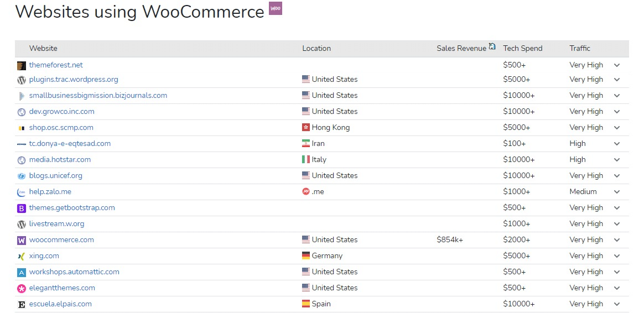Image resolution: width=644 pixels, height=313 pixels.
Task: Sort by the Tech Spend column header
Action: [x=522, y=48]
